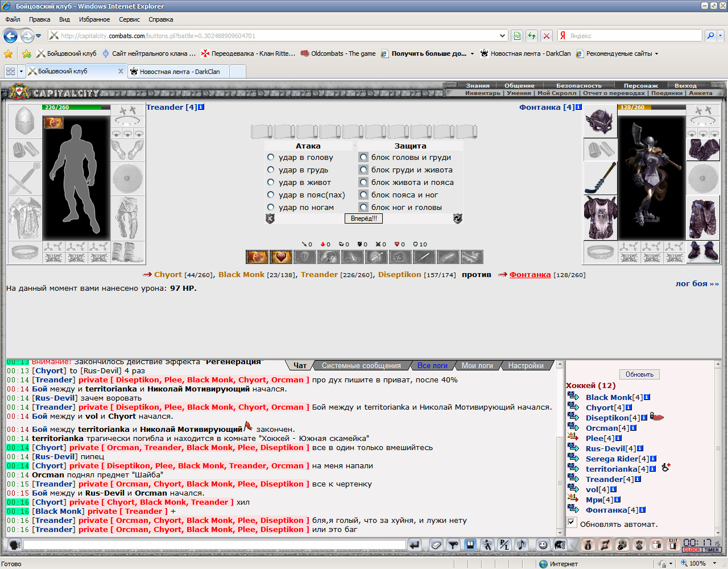Click the red heart ability icon
This screenshot has width=728, height=569.
click(x=281, y=257)
